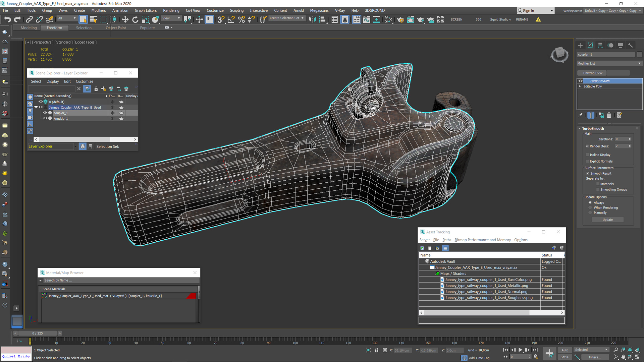
Task: Toggle the Angle Snap icon
Action: tap(231, 19)
